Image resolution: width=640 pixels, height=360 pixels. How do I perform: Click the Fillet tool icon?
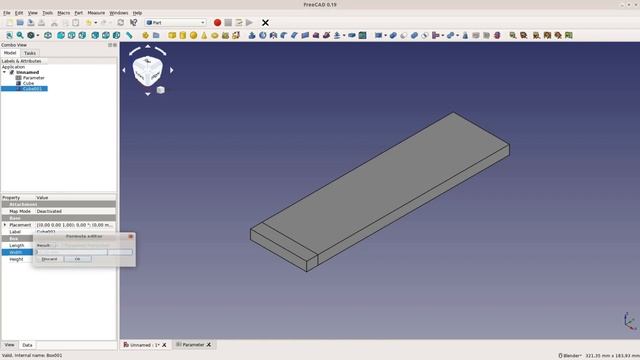click(x=284, y=36)
